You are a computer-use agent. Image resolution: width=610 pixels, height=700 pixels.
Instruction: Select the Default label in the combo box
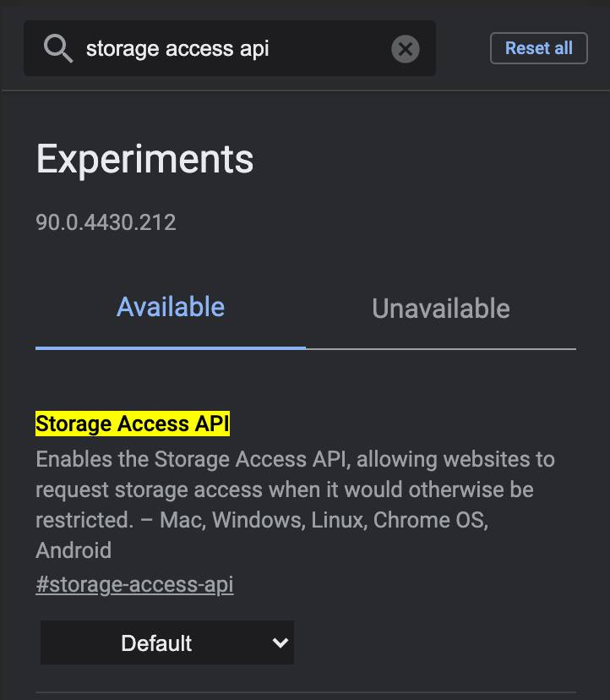coord(156,643)
